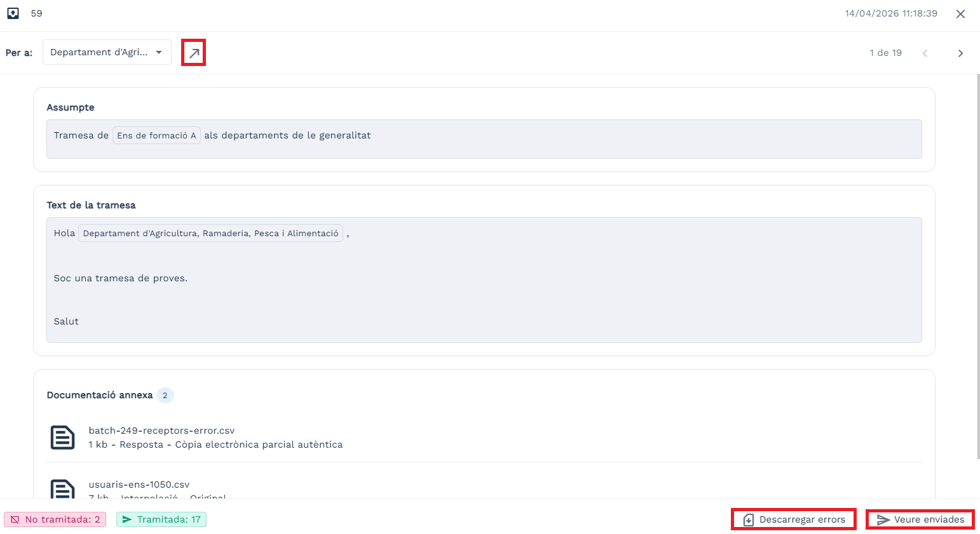Image resolution: width=980 pixels, height=534 pixels.
Task: Filter by 'No tramitada: 2' status badge
Action: pos(55,519)
